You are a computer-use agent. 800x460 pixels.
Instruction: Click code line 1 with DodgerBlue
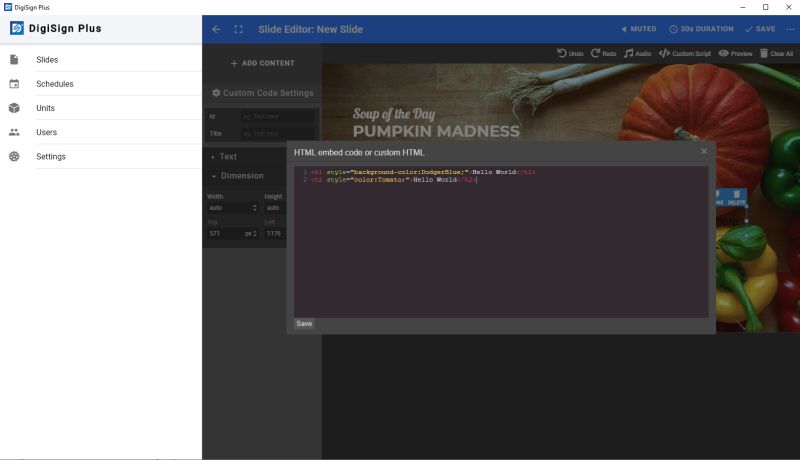(423, 172)
